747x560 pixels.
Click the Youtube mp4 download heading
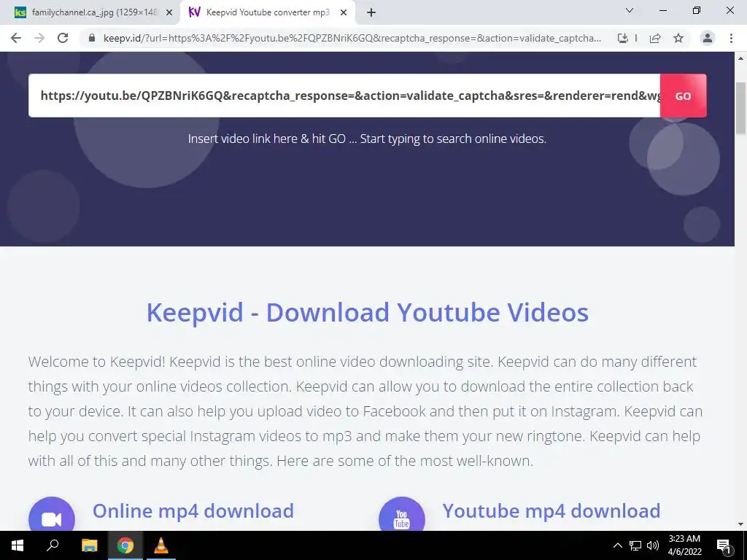pos(551,511)
